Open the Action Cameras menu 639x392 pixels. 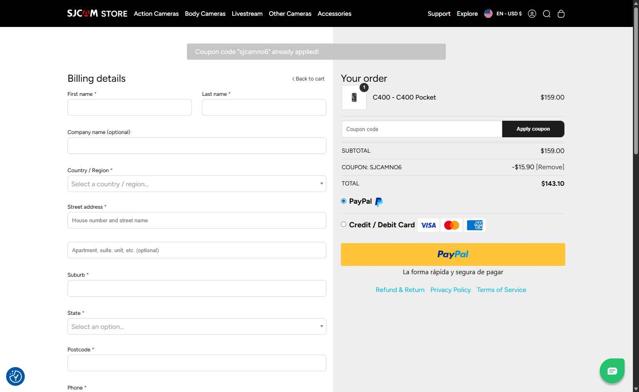156,14
